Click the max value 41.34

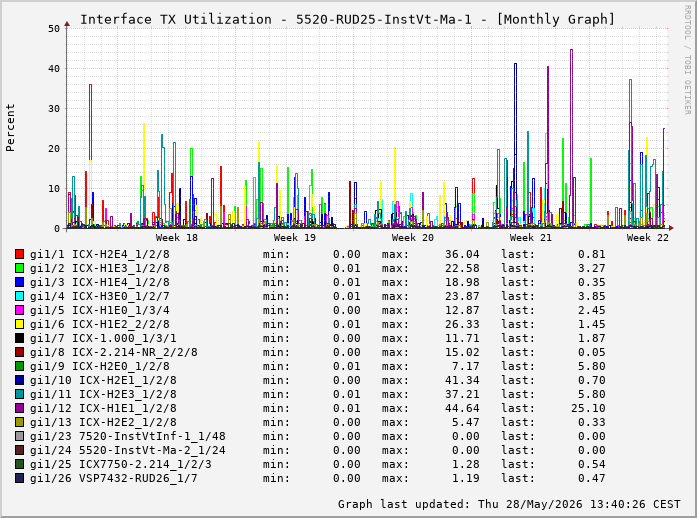tap(462, 380)
